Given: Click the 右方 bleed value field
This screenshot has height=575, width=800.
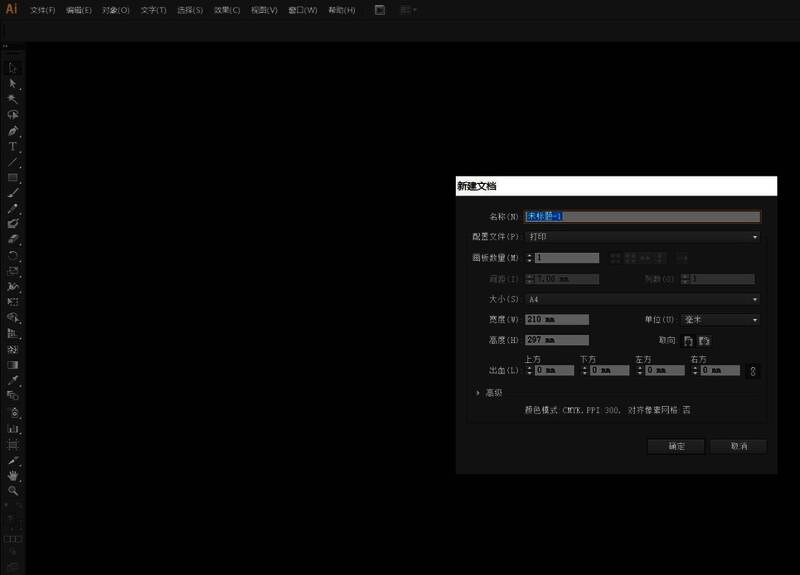Looking at the screenshot, I should [x=720, y=370].
